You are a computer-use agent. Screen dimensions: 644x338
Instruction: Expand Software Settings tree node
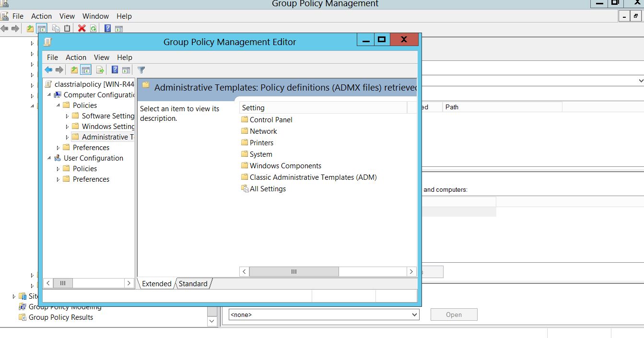[x=67, y=116]
